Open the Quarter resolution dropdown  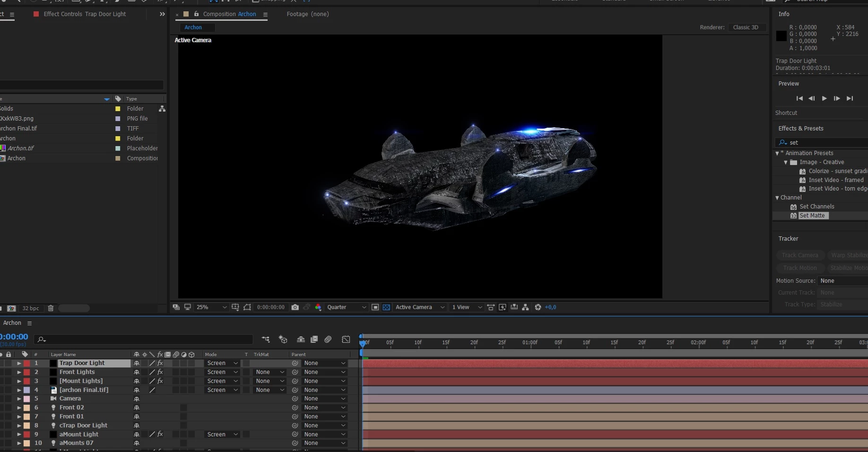coord(347,307)
